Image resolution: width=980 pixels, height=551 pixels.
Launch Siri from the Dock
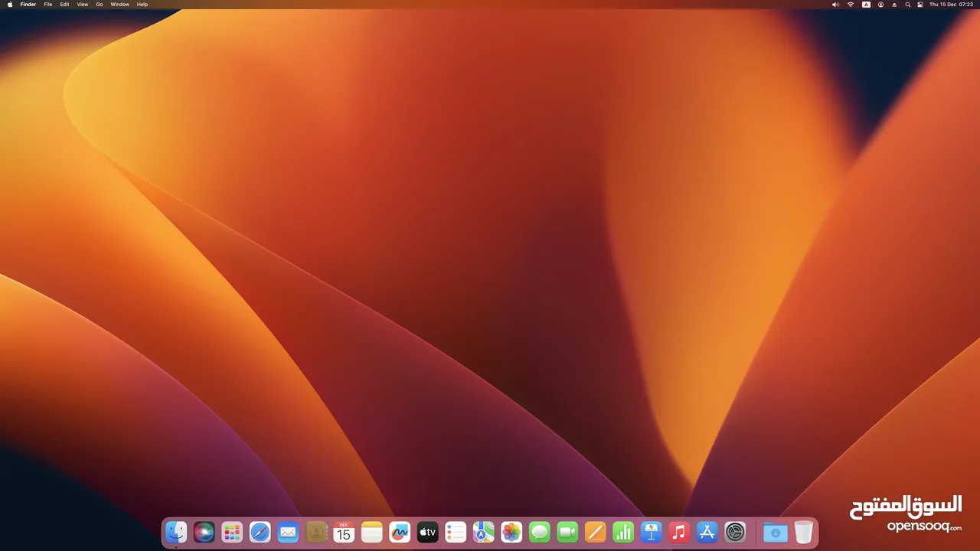click(204, 532)
